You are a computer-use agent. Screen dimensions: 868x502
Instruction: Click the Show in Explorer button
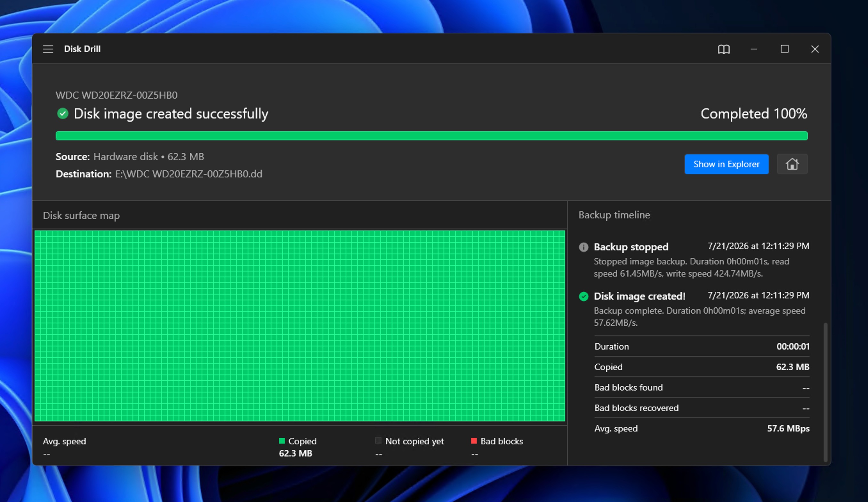[727, 164]
